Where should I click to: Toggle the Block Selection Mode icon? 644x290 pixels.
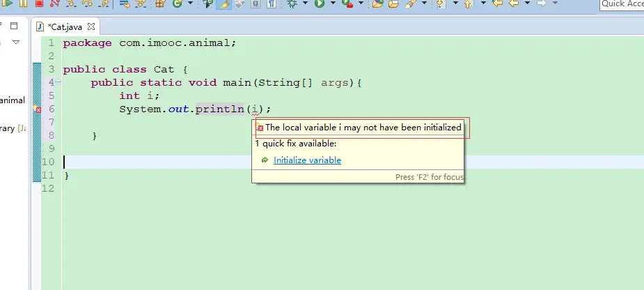click(256, 3)
